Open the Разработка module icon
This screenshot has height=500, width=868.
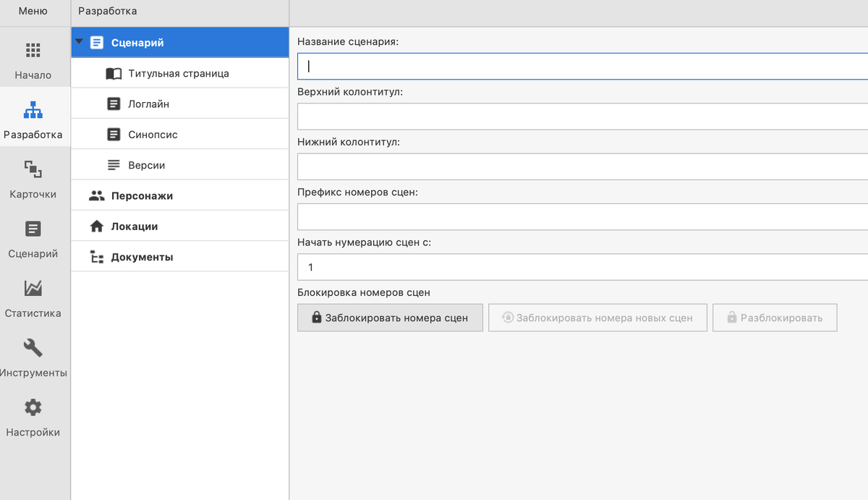click(33, 110)
